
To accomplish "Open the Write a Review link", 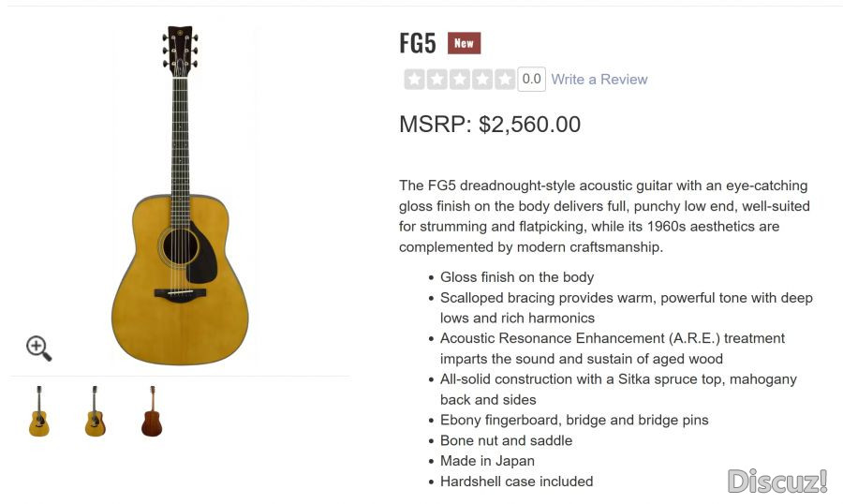I will 599,80.
